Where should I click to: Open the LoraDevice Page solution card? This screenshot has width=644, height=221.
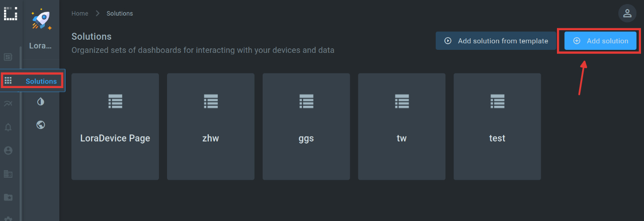pos(115,126)
